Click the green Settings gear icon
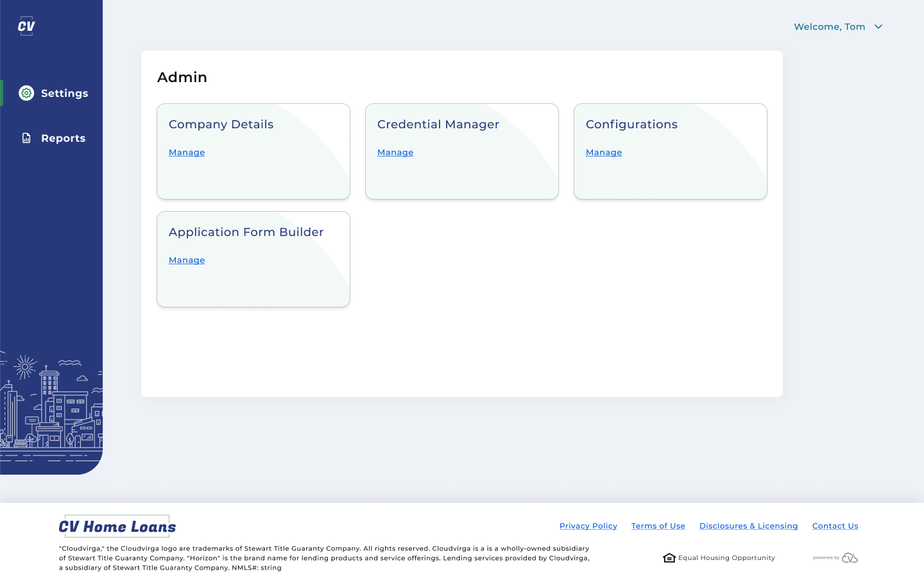The height and width of the screenshot is (585, 924). click(26, 93)
